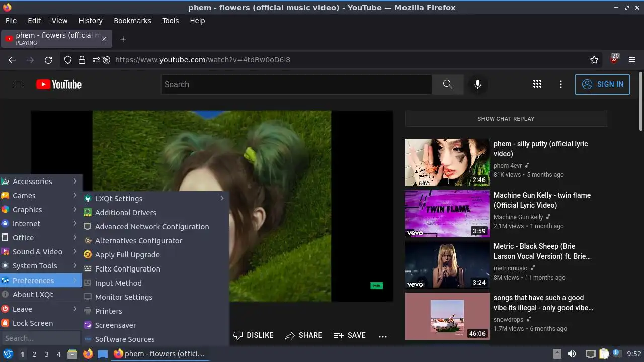Open the Firefox application hamburger menu

click(632, 60)
